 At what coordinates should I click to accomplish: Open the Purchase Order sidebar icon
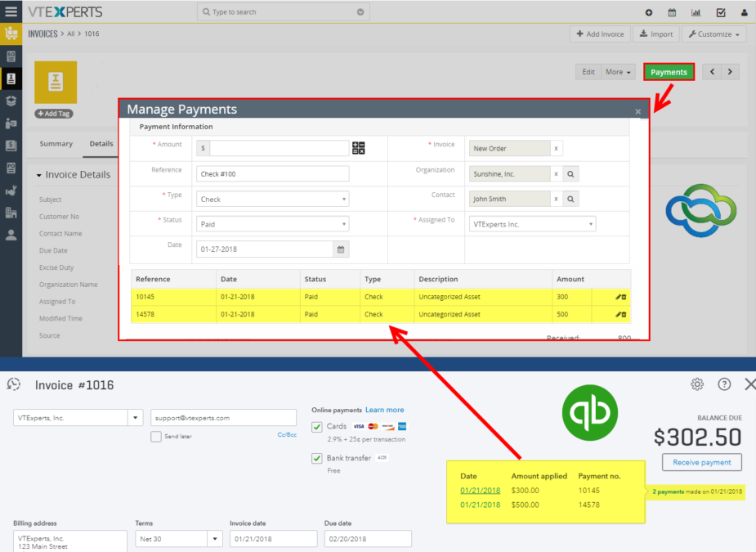pos(11,168)
